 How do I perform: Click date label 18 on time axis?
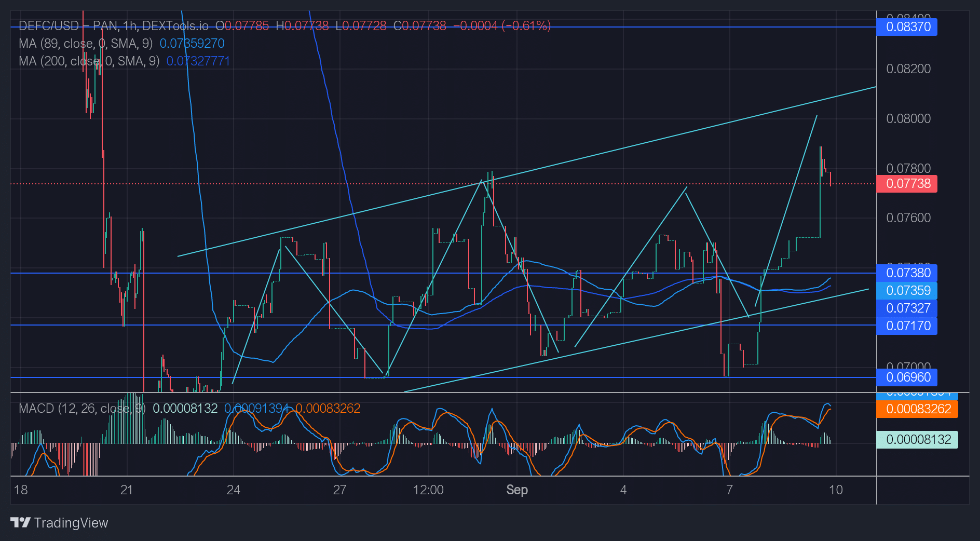pyautogui.click(x=21, y=490)
